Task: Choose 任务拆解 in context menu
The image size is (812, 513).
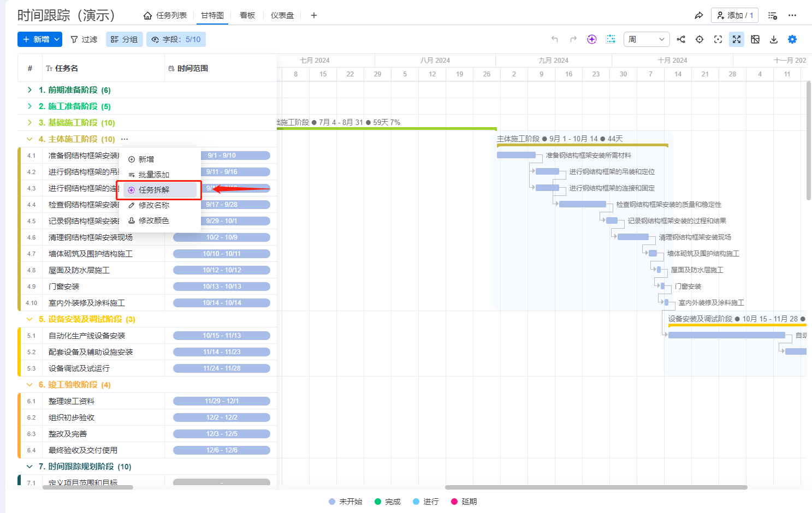Action: click(x=160, y=190)
